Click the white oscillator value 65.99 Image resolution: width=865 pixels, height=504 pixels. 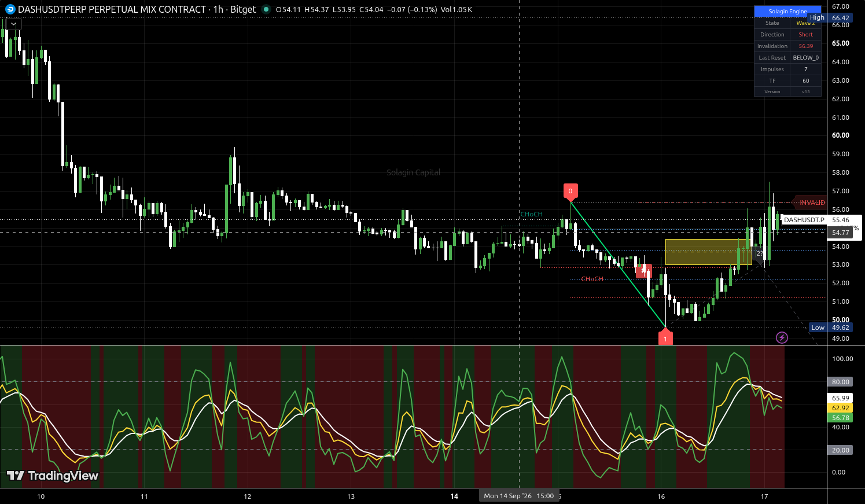pos(840,398)
